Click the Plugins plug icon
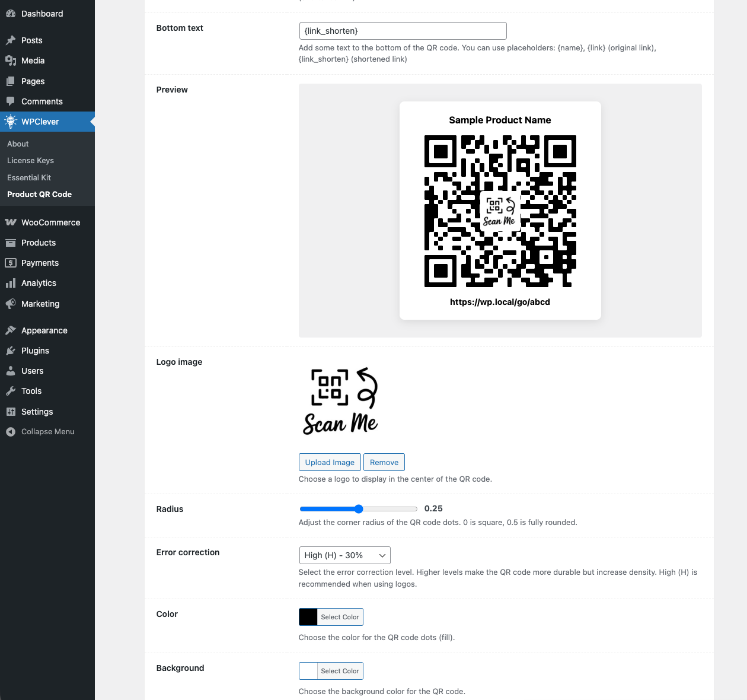 coord(11,351)
